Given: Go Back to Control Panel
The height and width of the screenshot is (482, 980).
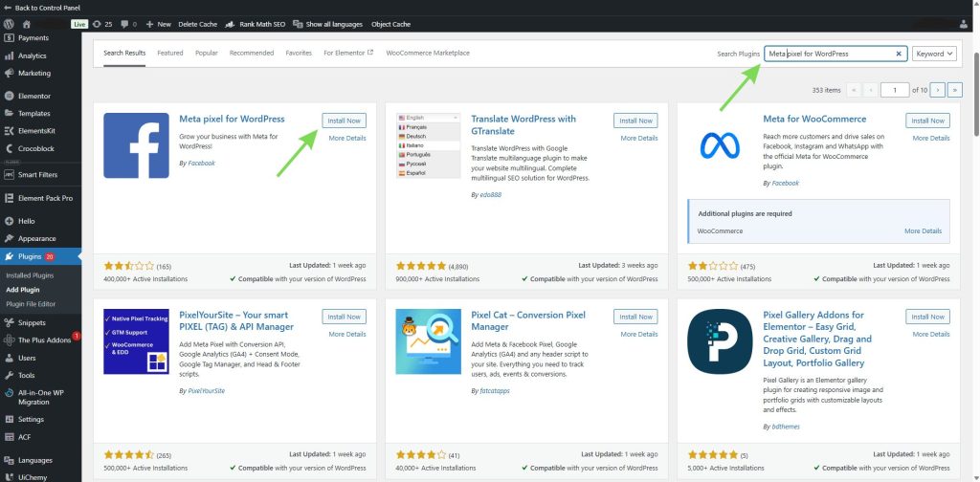Looking at the screenshot, I should 42,8.
